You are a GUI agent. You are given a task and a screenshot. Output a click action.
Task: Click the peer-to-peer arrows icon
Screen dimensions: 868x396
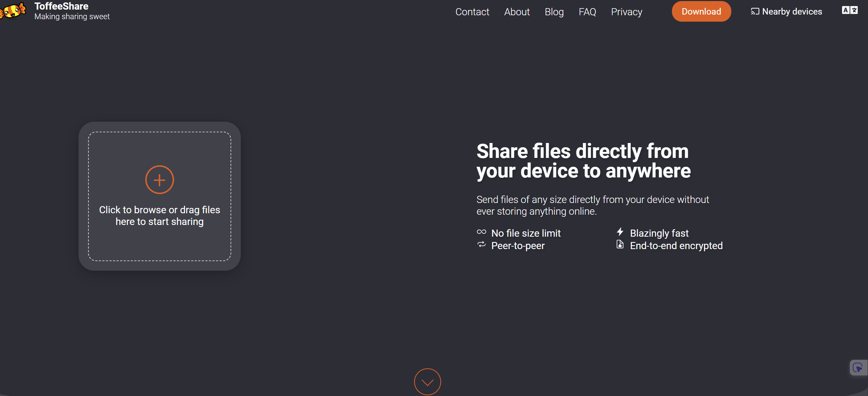481,244
